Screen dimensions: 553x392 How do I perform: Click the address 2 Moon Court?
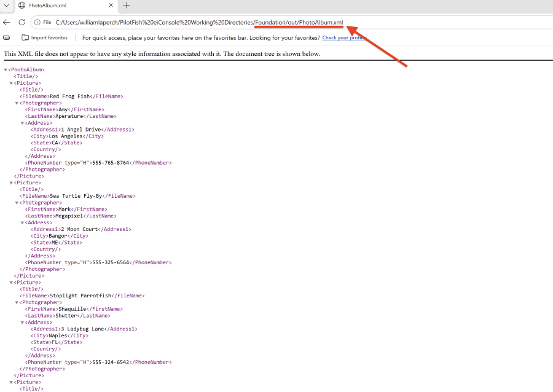pyautogui.click(x=80, y=230)
